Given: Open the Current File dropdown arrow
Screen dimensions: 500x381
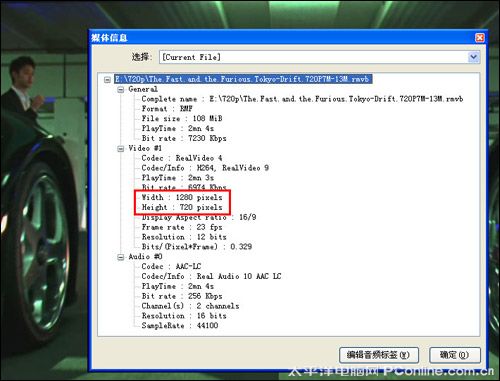Looking at the screenshot, I should pos(473,57).
